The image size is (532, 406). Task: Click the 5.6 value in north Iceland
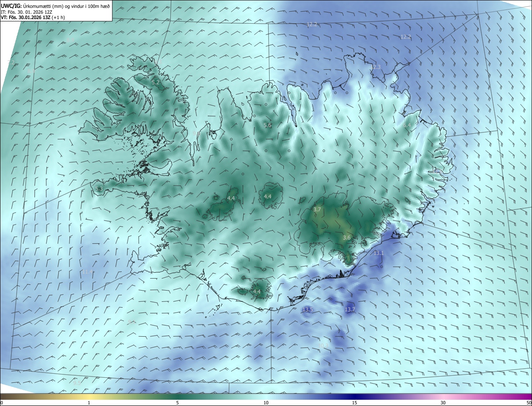267,125
